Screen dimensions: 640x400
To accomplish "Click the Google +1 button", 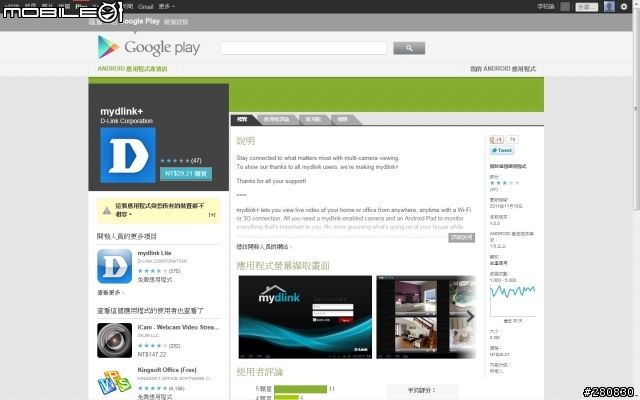I will (496, 140).
